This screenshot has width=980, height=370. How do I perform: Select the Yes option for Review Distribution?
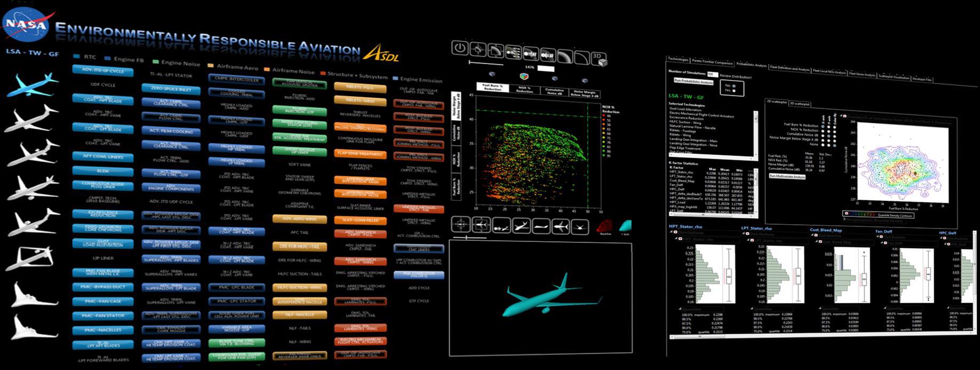pyautogui.click(x=734, y=91)
